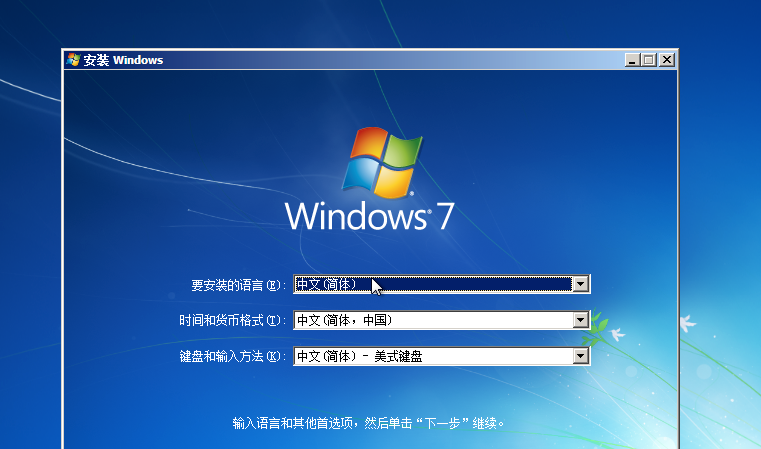Click the green leaves beside the time format box
The image size is (761, 449).
[x=599, y=326]
